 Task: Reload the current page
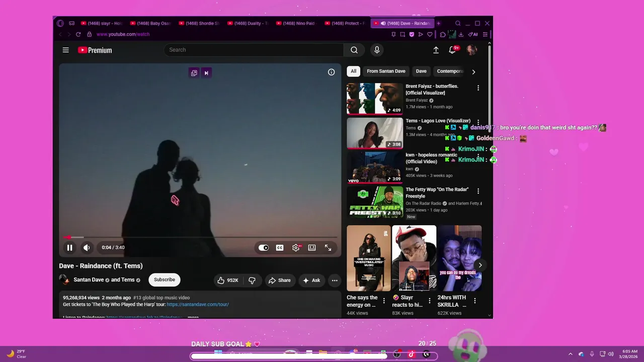click(78, 34)
